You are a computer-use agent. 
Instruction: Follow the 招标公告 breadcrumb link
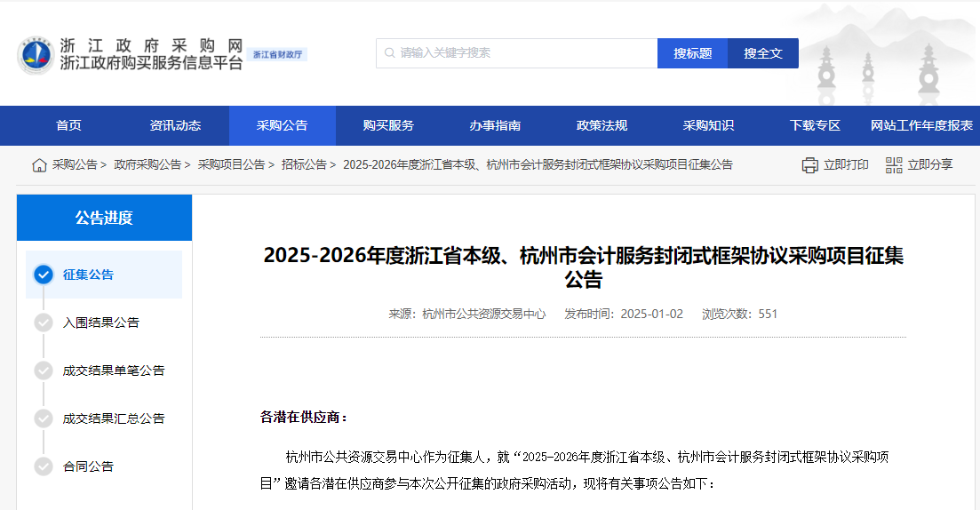(304, 165)
